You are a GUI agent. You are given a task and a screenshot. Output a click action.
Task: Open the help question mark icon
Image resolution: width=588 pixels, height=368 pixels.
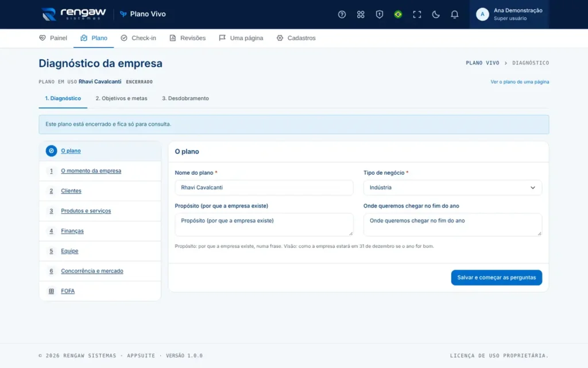342,14
